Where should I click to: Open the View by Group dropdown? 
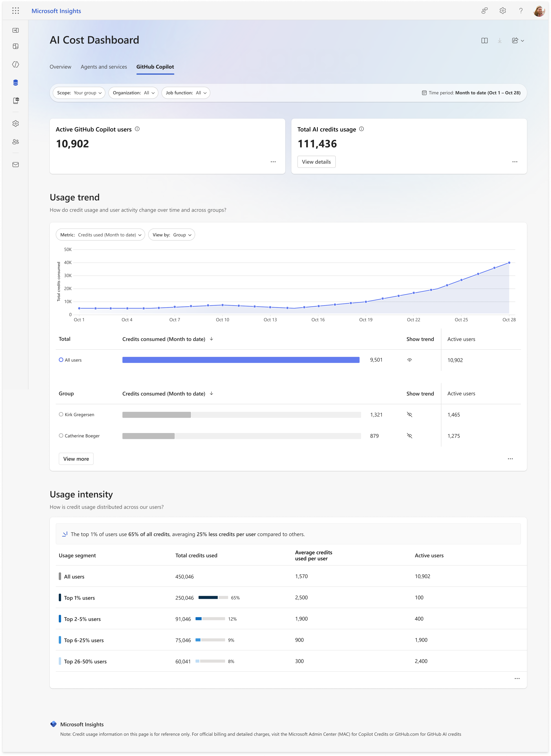pos(171,235)
